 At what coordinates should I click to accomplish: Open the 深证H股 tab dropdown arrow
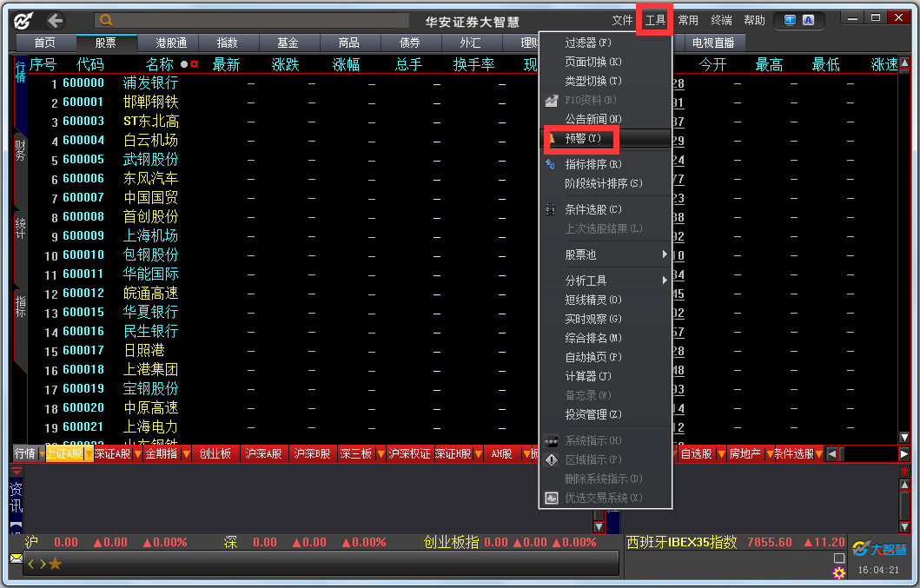click(x=478, y=454)
